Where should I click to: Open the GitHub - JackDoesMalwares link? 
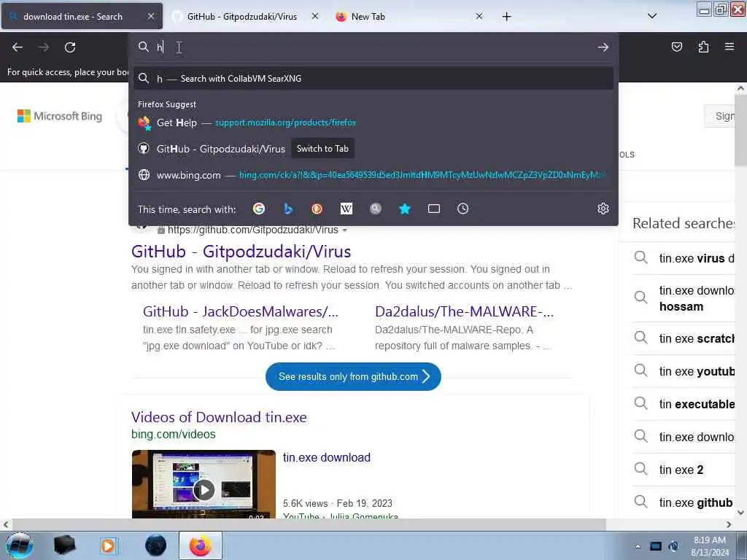click(x=241, y=311)
